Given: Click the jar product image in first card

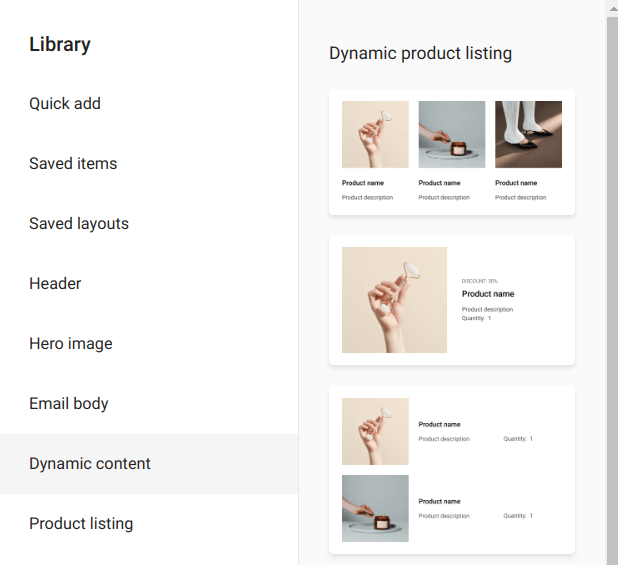Looking at the screenshot, I should tap(452, 134).
